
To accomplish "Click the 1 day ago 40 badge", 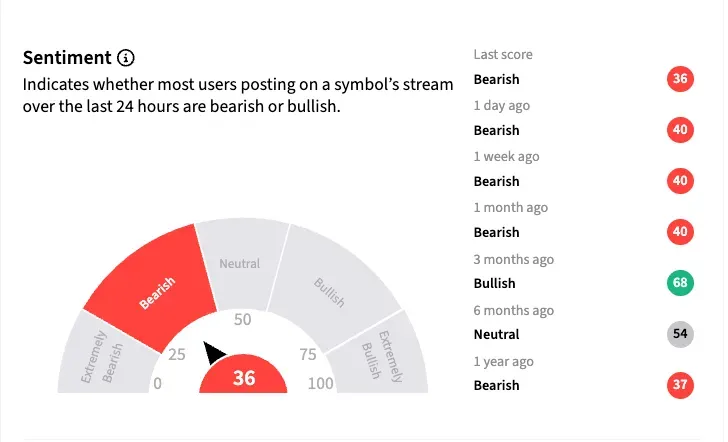I will point(682,131).
